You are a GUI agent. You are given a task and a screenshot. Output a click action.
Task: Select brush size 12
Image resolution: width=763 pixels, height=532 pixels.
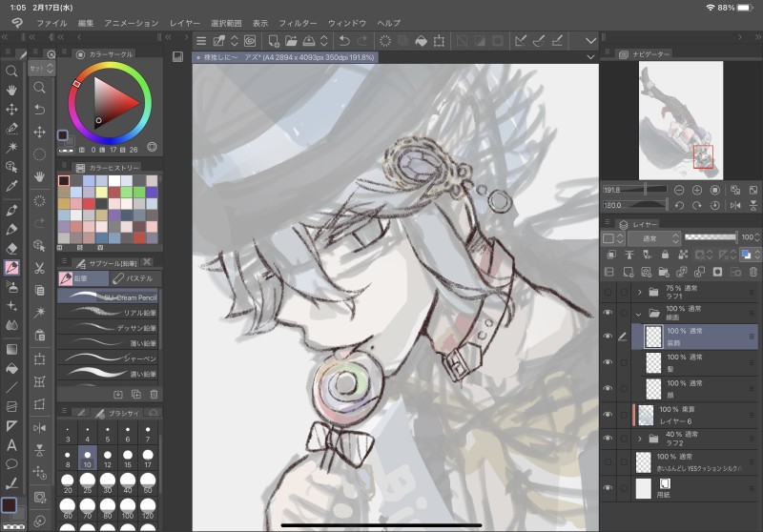[x=107, y=459]
